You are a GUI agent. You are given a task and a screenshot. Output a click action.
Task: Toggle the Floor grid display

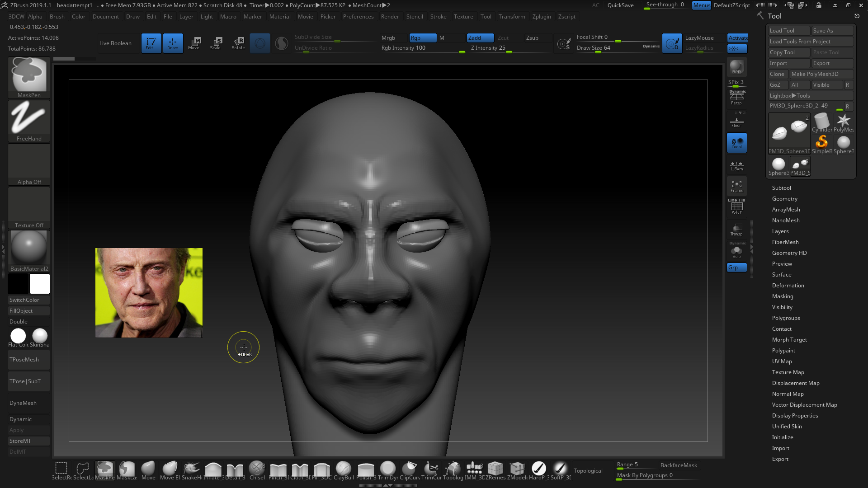coord(736,122)
